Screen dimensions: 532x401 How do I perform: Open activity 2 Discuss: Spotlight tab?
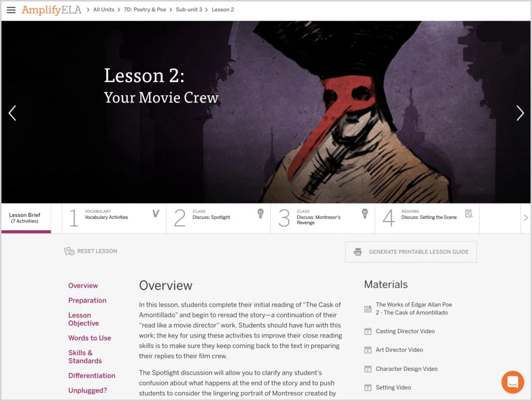(218, 218)
